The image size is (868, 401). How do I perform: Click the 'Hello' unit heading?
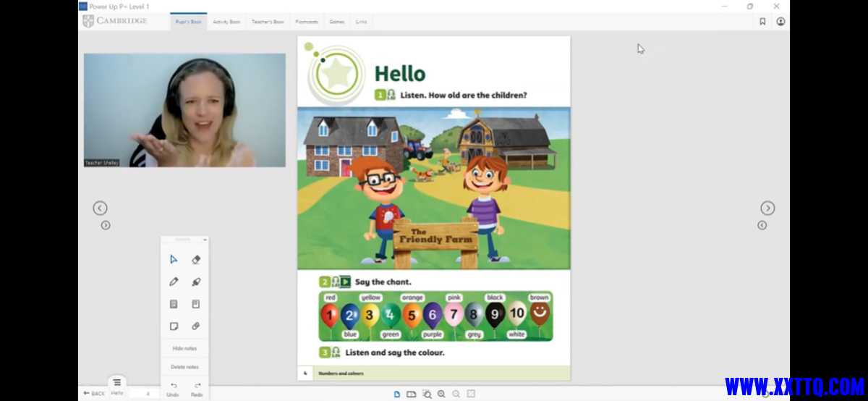[399, 74]
